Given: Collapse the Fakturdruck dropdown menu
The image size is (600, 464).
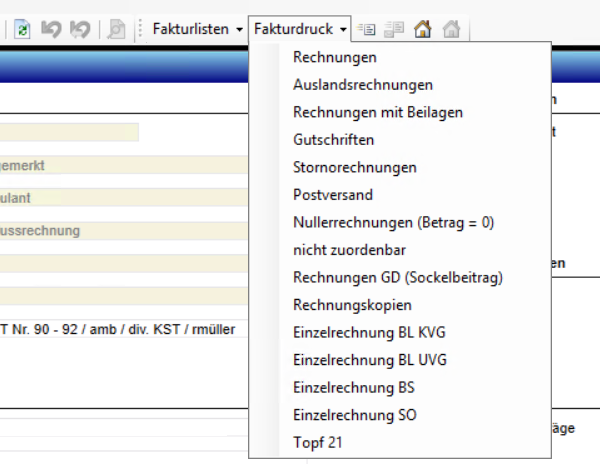Looking at the screenshot, I should 300,29.
